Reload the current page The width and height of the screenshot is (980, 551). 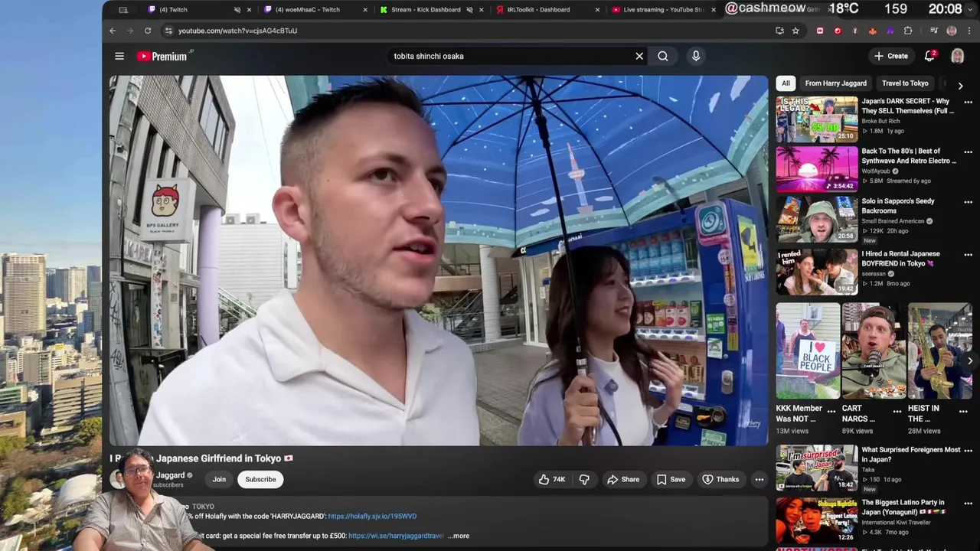(x=148, y=31)
